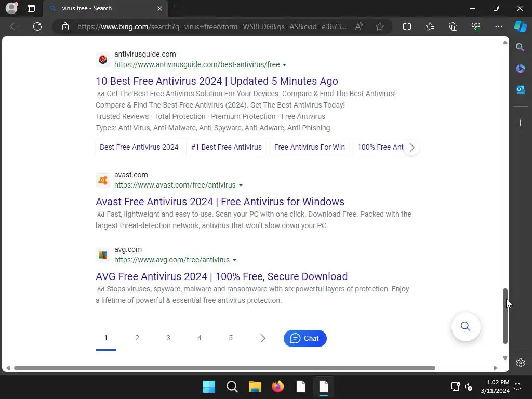Open 'Avast Free Antivirus 2024' result
This screenshot has height=399, width=532.
(220, 202)
